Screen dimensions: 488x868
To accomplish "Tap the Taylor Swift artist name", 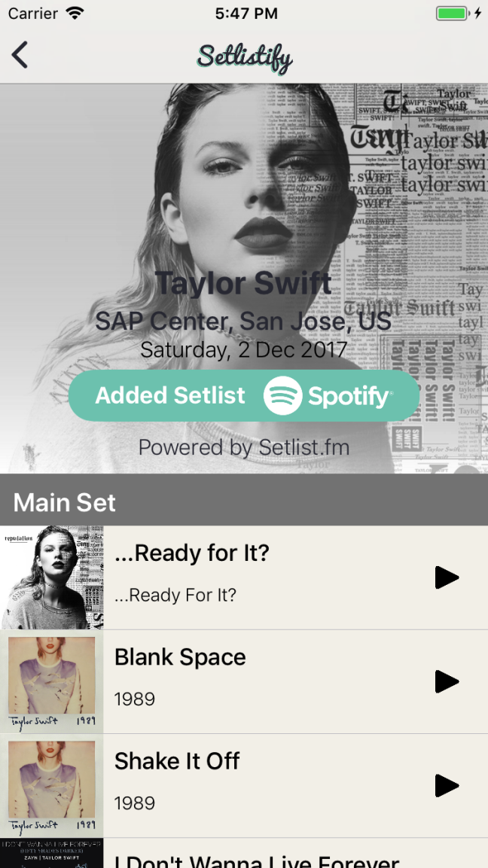I will tap(243, 283).
